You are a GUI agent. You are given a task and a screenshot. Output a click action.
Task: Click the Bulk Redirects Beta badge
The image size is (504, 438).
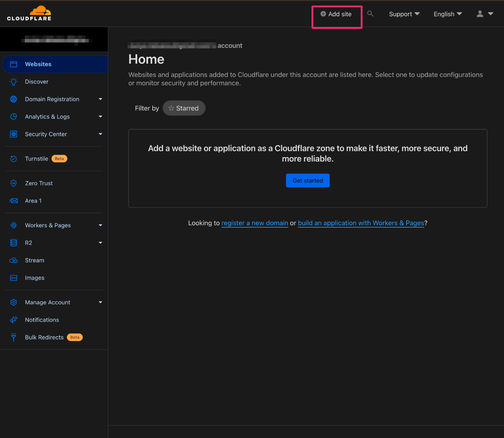(75, 337)
